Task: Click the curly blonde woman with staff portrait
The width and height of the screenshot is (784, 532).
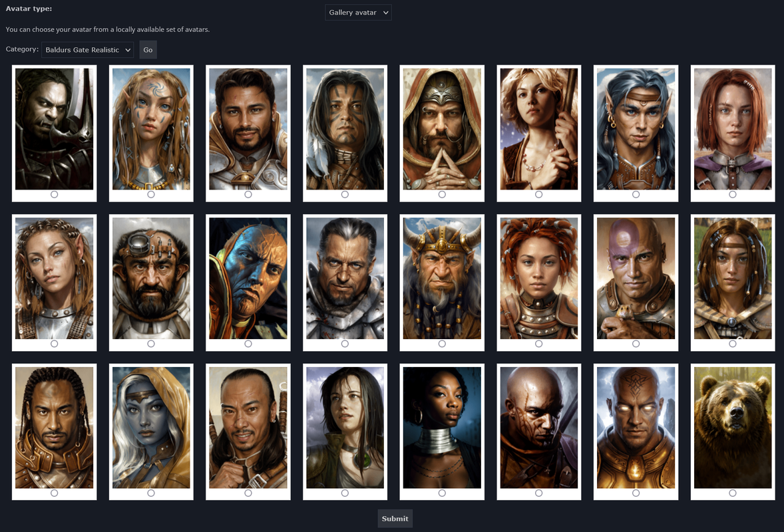Action: coord(538,129)
